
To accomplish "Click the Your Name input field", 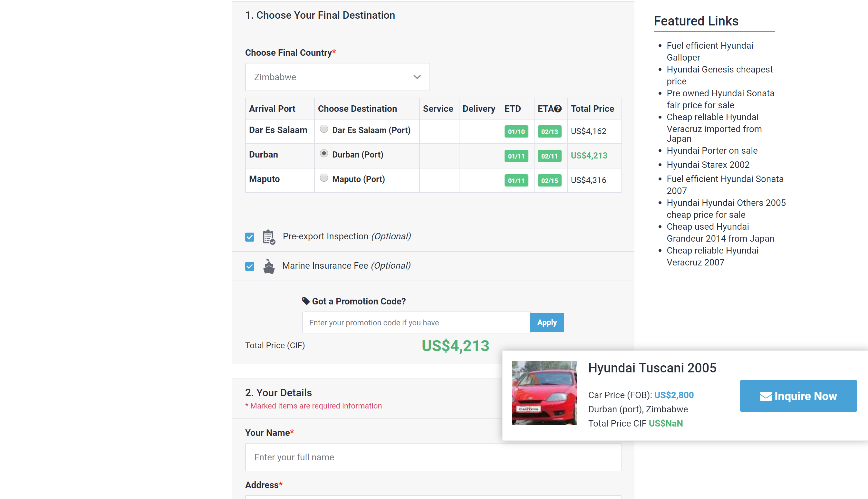I will [433, 457].
